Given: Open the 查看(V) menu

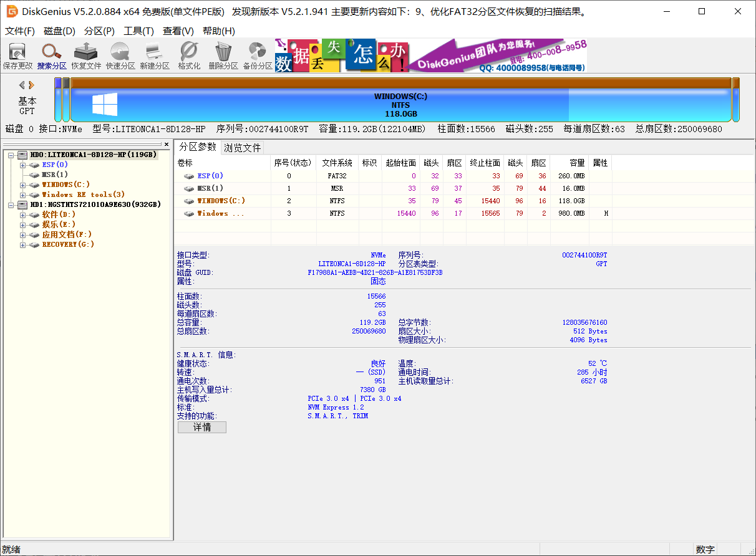Looking at the screenshot, I should point(178,31).
